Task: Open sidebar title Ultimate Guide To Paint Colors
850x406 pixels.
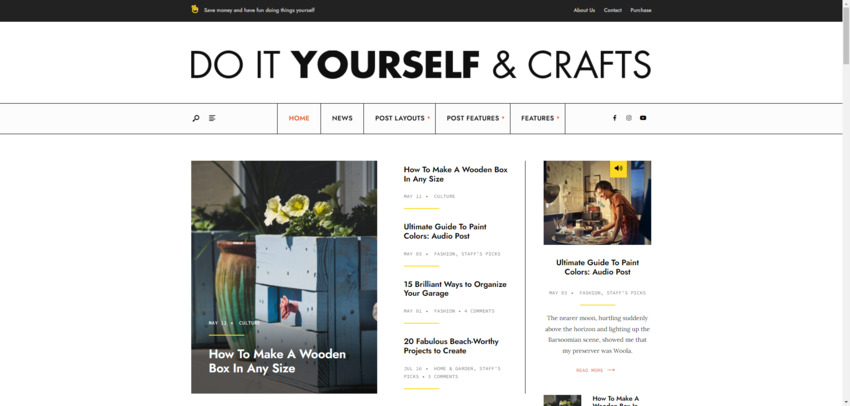Action: pos(597,267)
